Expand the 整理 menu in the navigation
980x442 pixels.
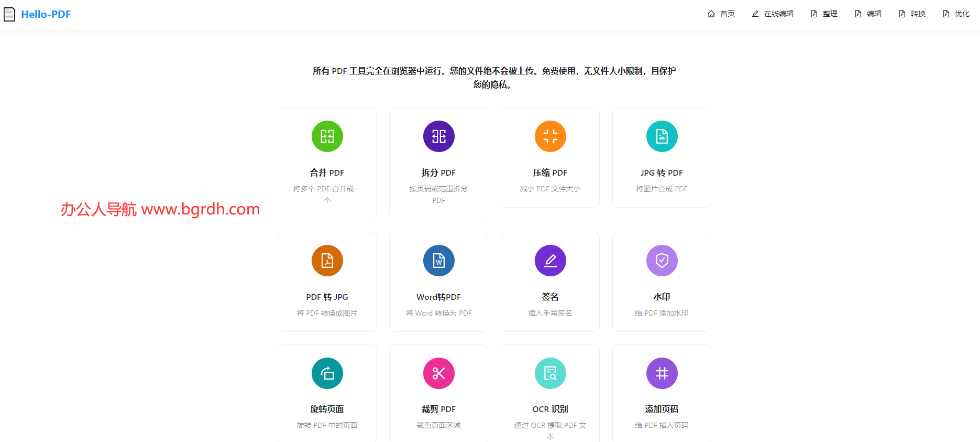pos(824,14)
